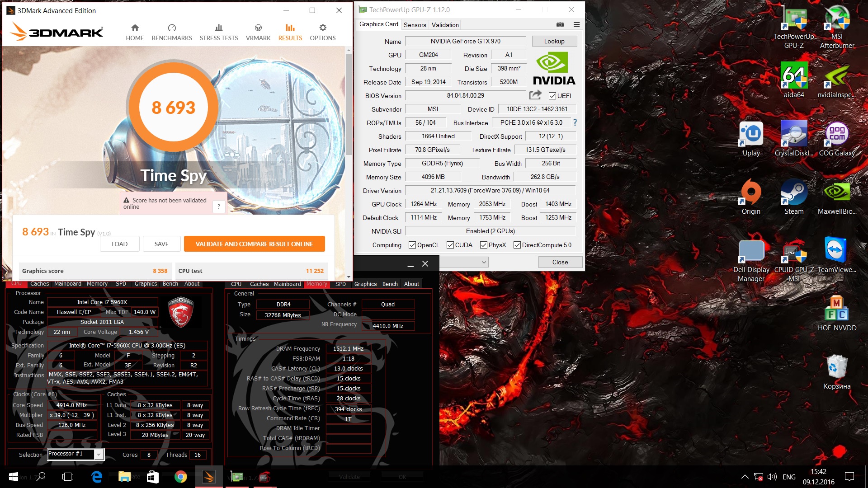Open 3DMark OPTIONS gear

323,33
